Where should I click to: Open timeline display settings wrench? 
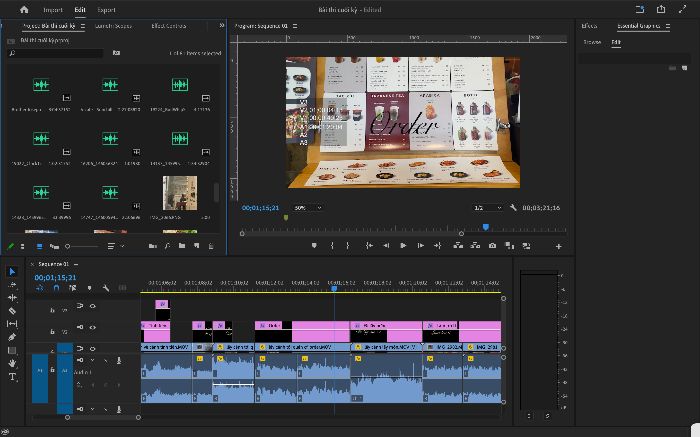106,288
